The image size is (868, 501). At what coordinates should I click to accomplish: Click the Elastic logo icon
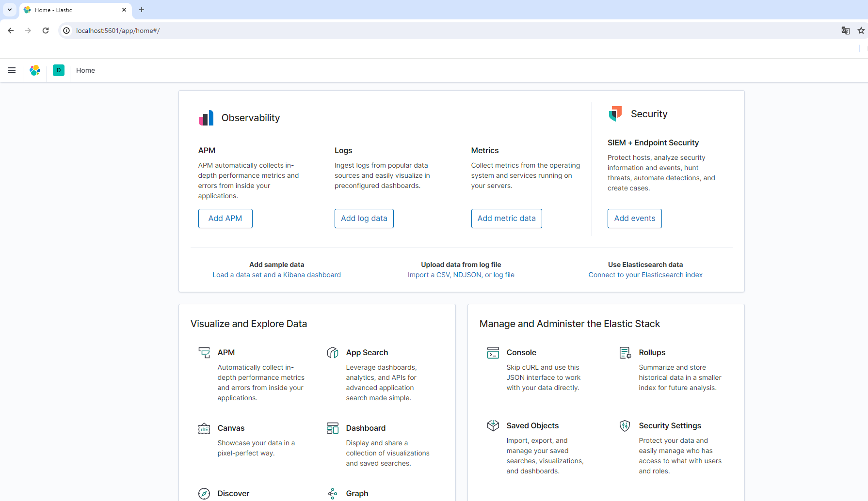coord(35,70)
